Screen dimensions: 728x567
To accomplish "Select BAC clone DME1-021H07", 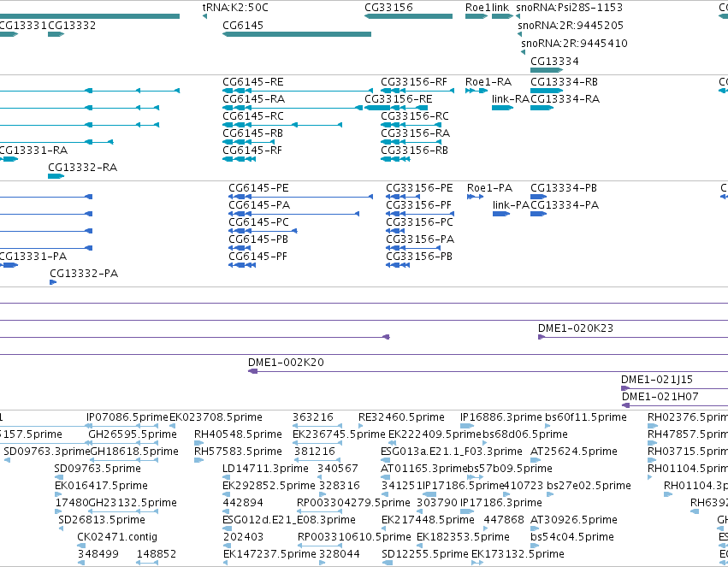I will click(x=660, y=397).
